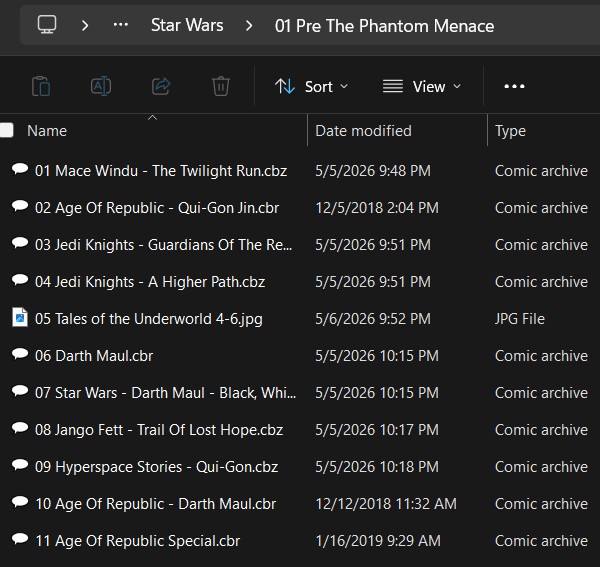This screenshot has width=600, height=567.
Task: Select 11 Age Of Republic Special.cbr
Action: [x=138, y=541]
